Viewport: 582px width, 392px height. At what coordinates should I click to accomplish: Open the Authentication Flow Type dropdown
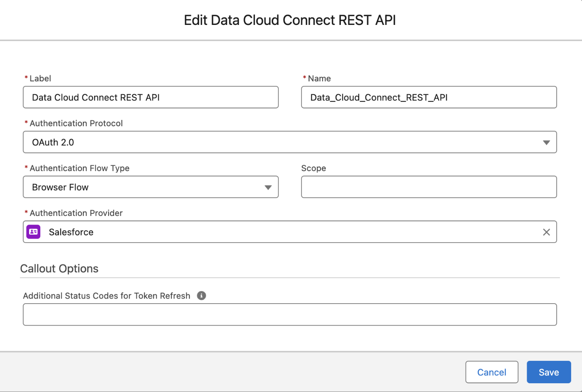pos(150,187)
